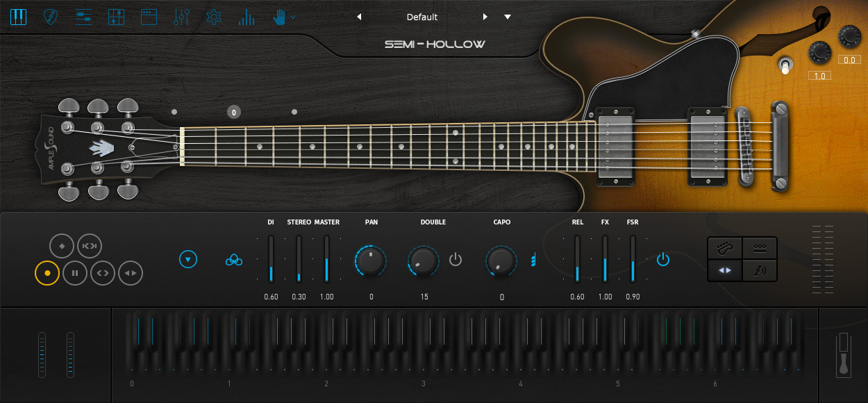The height and width of the screenshot is (403, 868).
Task: Expand the chevron next to hand icon
Action: tap(293, 17)
